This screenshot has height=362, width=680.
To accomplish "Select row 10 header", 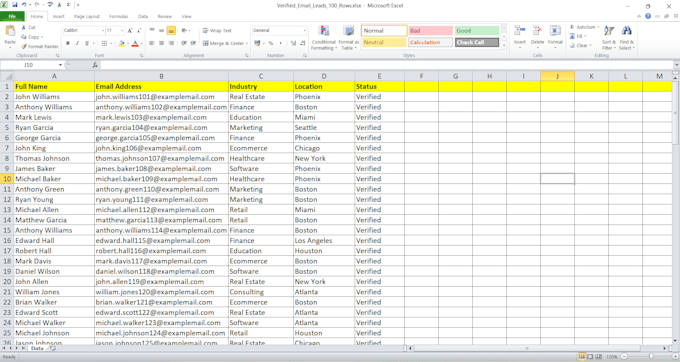I will (x=7, y=179).
